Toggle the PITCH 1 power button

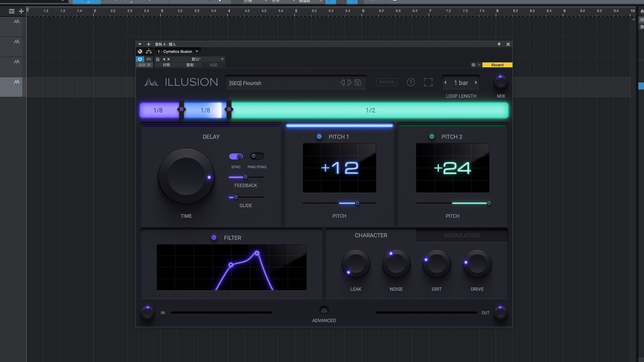[319, 136]
